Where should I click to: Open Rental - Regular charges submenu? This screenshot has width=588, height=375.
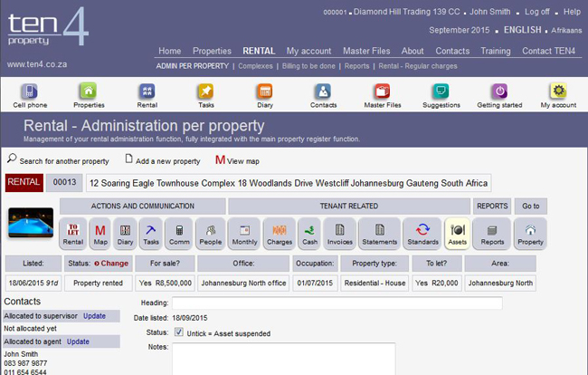[418, 66]
